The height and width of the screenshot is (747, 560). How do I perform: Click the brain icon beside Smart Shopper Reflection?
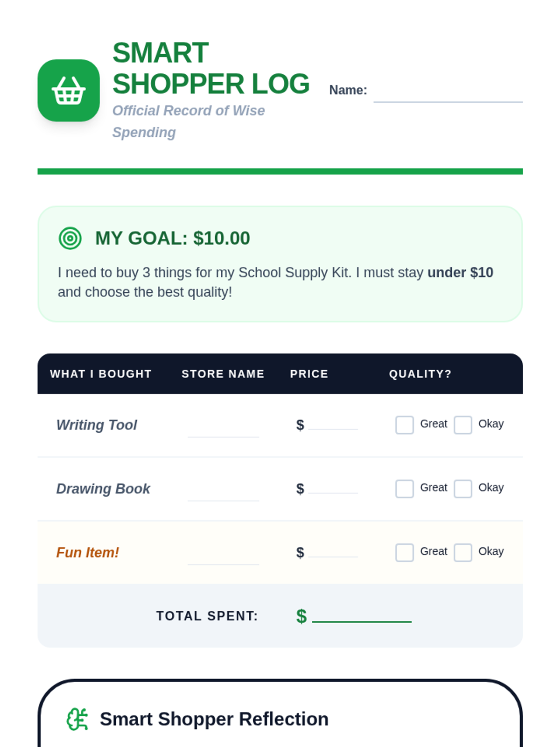click(x=77, y=719)
